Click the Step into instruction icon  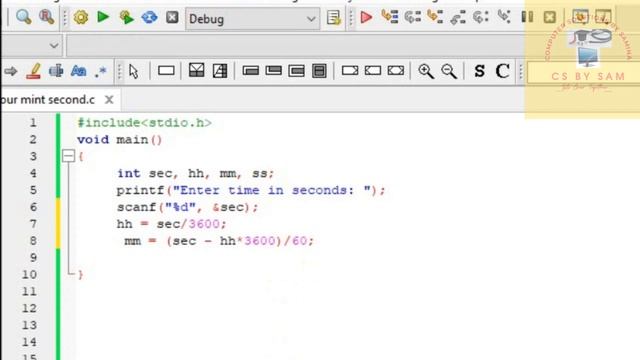click(504, 17)
